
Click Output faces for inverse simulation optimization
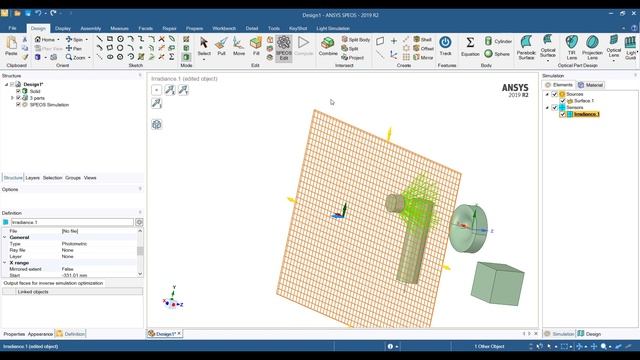[53, 283]
